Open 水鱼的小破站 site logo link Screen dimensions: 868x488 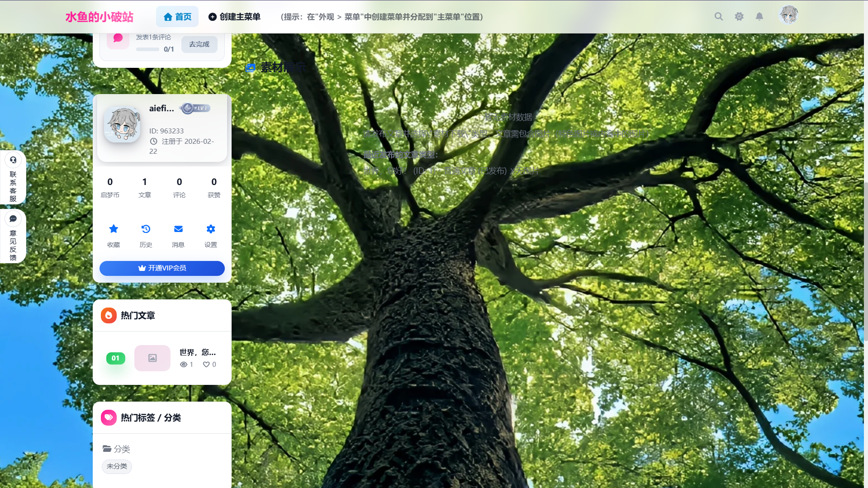pos(99,17)
